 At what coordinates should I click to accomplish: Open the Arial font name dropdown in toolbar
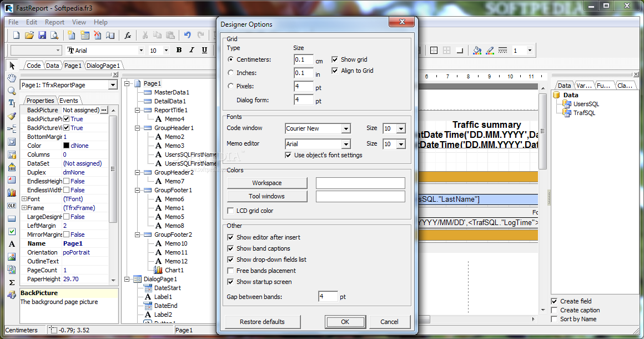141,50
